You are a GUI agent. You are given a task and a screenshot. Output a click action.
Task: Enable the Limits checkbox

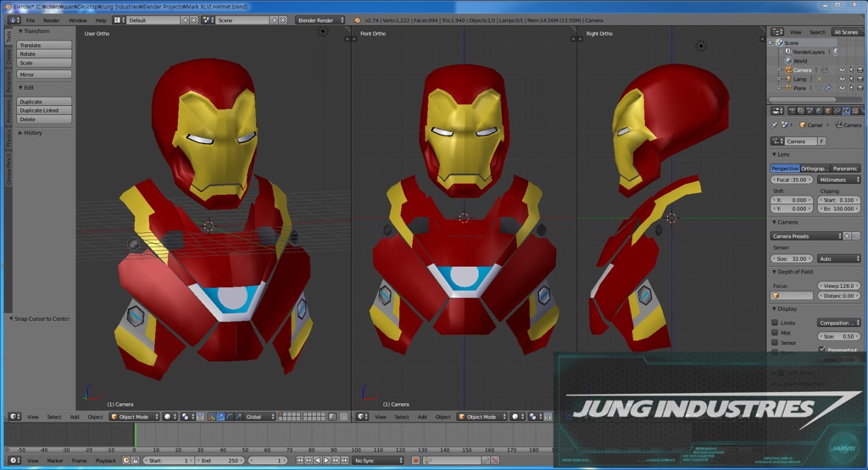coord(775,323)
